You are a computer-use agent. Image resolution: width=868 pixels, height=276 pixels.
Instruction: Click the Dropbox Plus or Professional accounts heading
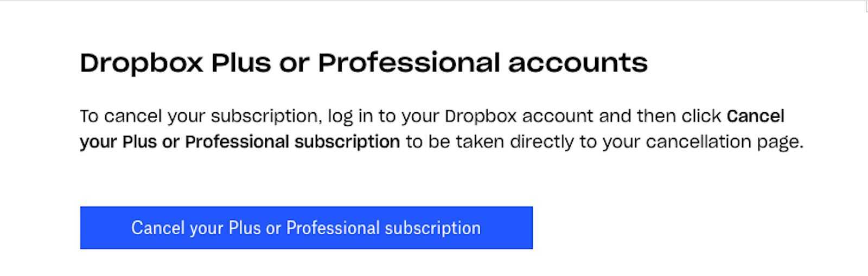pos(363,63)
